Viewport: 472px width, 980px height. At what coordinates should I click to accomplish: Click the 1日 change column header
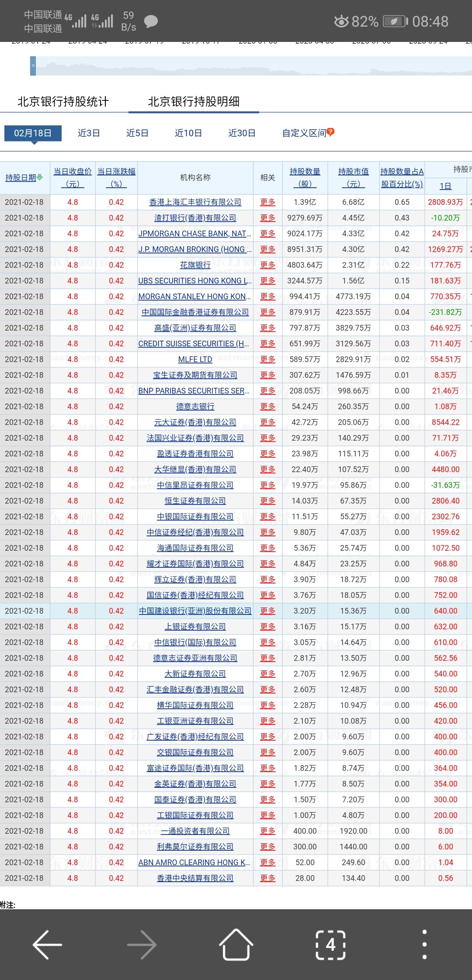445,186
